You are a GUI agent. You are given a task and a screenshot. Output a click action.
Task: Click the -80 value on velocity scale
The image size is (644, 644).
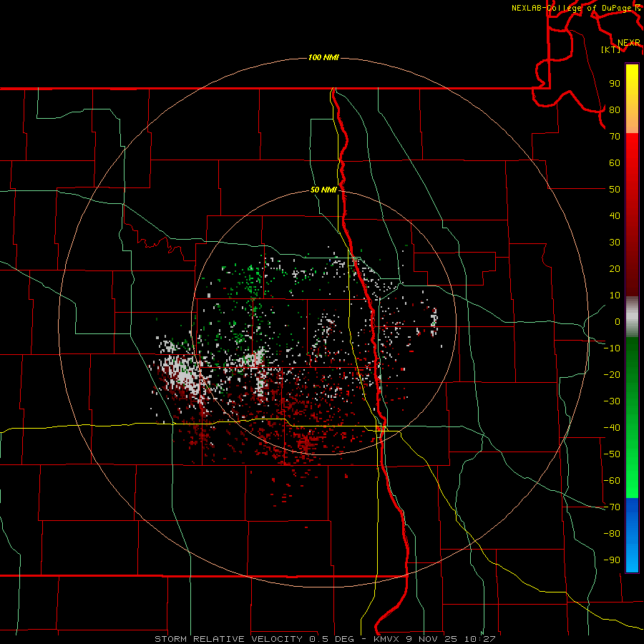pos(612,534)
